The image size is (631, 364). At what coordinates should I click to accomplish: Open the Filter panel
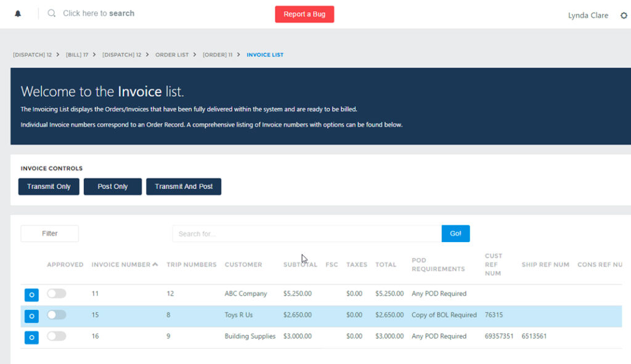pyautogui.click(x=49, y=233)
